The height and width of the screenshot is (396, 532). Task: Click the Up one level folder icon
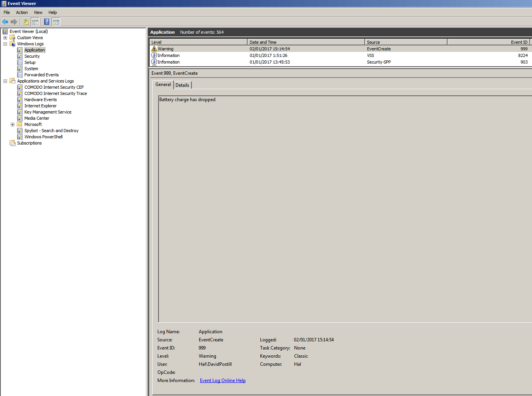click(26, 22)
